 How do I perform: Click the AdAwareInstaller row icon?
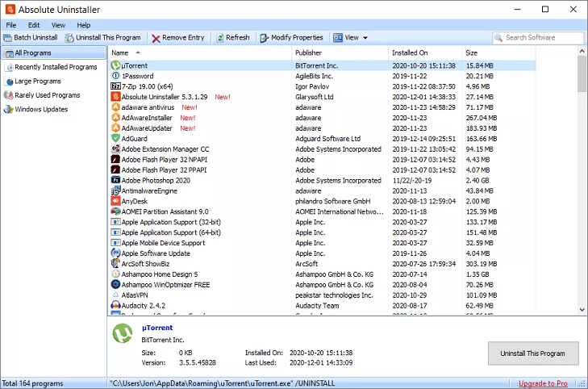click(115, 118)
